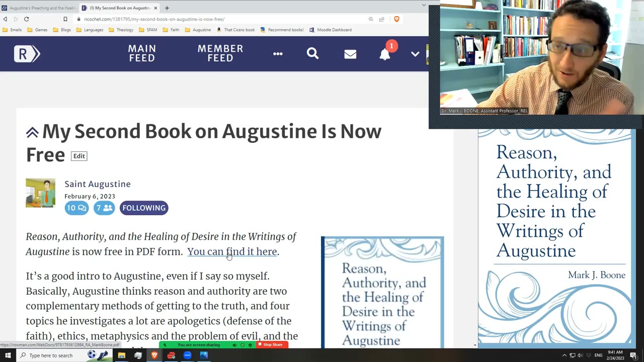
Task: Open the network icon in system tray
Action: (573, 355)
